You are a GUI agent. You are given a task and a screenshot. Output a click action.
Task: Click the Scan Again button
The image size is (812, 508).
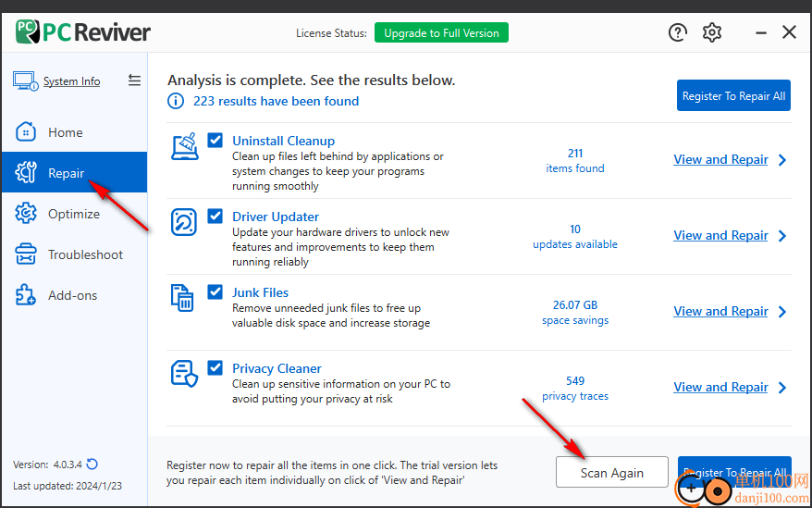611,472
